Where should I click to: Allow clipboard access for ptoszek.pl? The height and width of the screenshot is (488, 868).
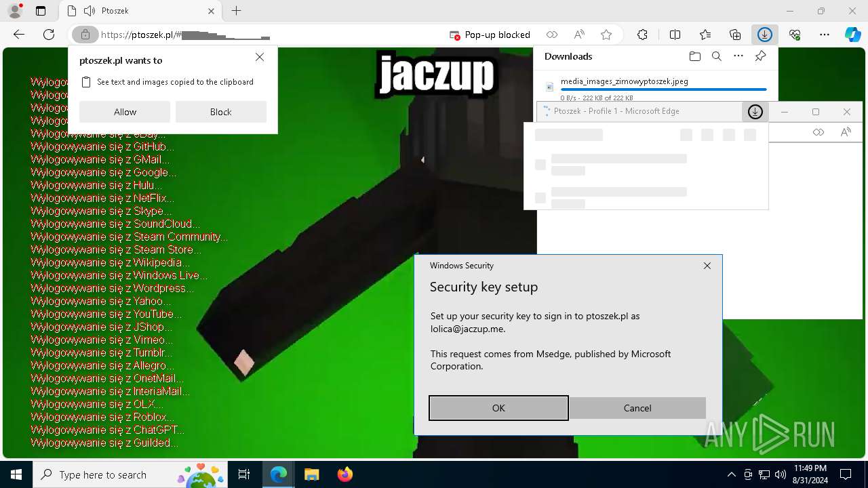point(125,112)
